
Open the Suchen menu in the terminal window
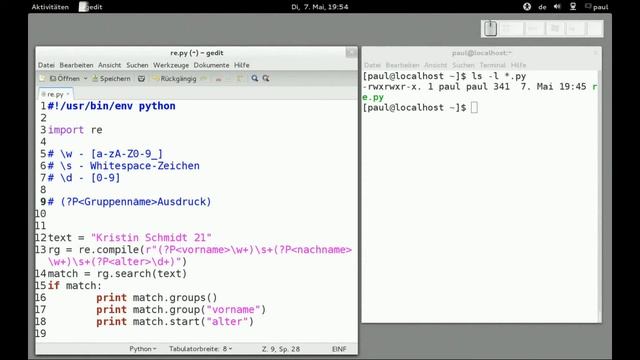[x=463, y=65]
